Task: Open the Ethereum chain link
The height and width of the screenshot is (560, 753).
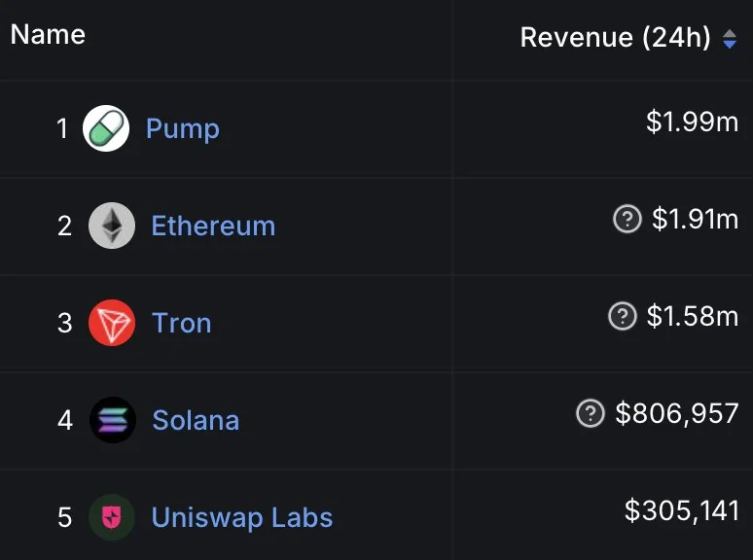Action: click(213, 226)
